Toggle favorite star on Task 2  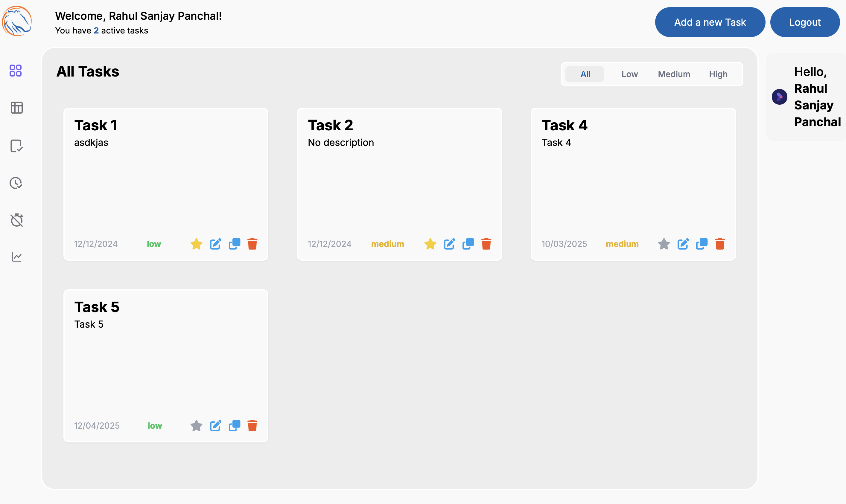click(430, 244)
